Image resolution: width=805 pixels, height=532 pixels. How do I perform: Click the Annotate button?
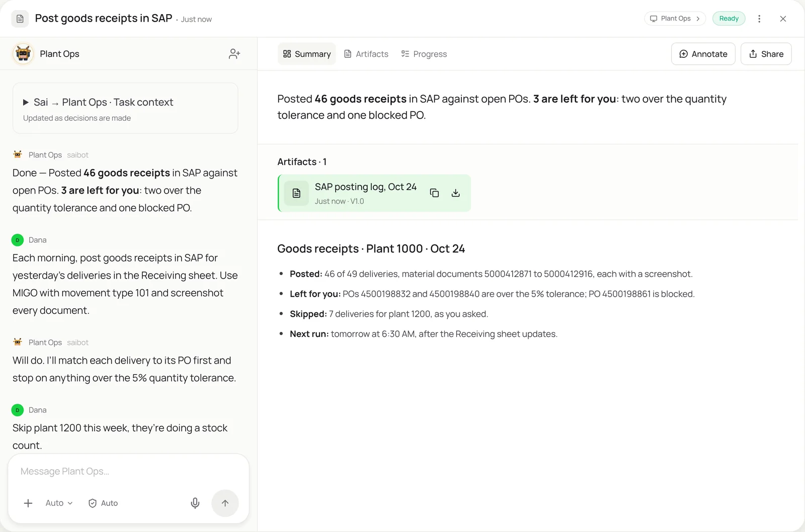703,54
